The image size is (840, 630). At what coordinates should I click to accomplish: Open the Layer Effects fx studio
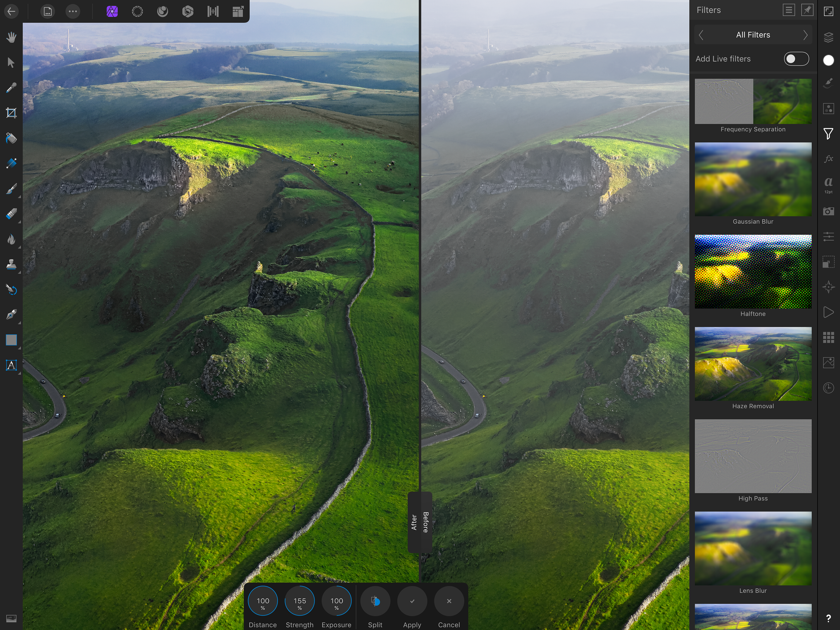[828, 159]
